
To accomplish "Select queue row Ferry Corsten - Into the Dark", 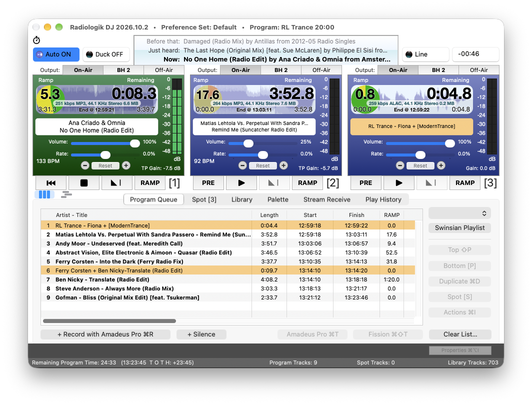I will pos(227,261).
